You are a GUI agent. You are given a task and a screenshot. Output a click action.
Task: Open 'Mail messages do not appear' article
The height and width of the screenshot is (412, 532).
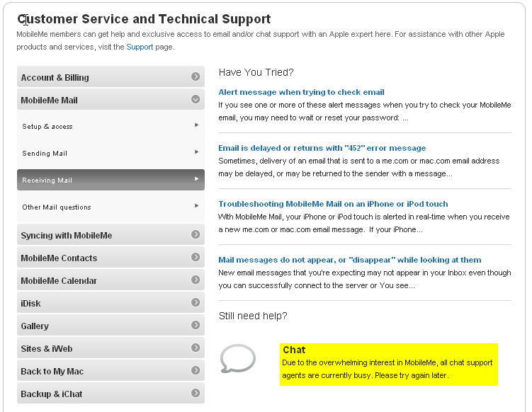[350, 260]
